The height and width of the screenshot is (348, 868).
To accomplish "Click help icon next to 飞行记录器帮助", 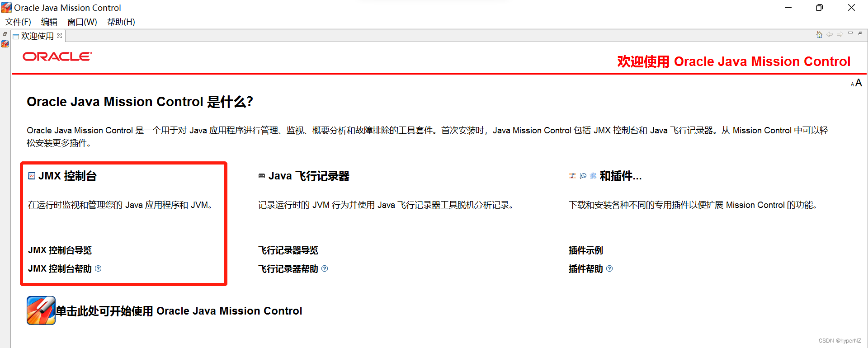I will 325,268.
